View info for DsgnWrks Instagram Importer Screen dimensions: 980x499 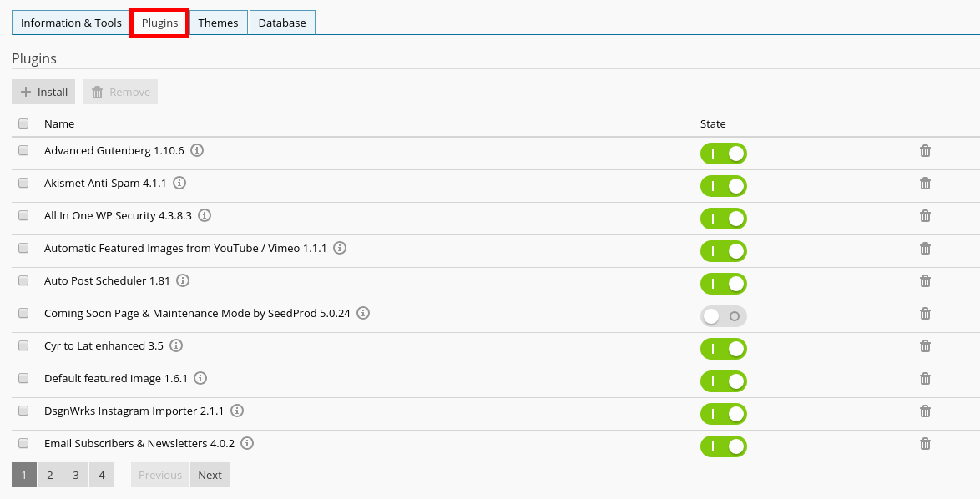click(x=237, y=411)
